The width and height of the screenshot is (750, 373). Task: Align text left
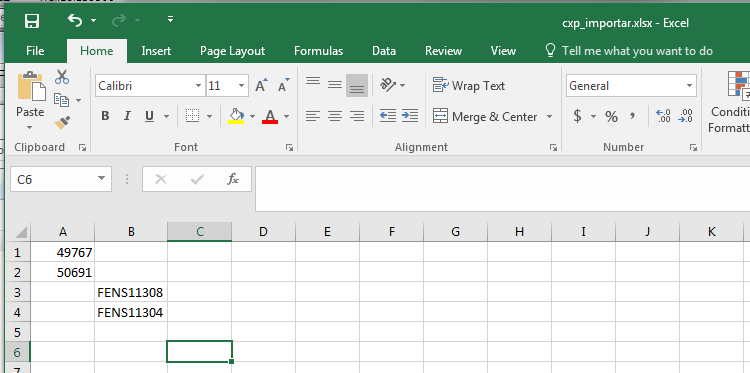click(313, 116)
